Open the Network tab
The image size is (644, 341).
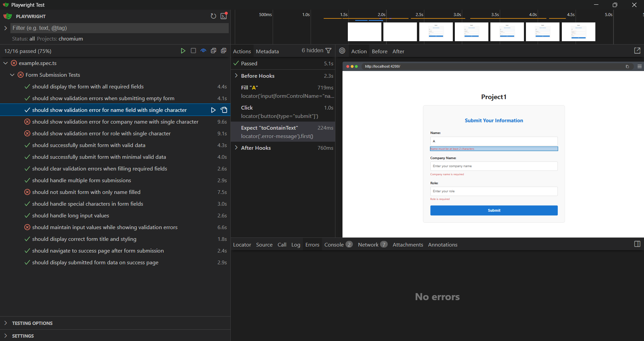pyautogui.click(x=368, y=245)
